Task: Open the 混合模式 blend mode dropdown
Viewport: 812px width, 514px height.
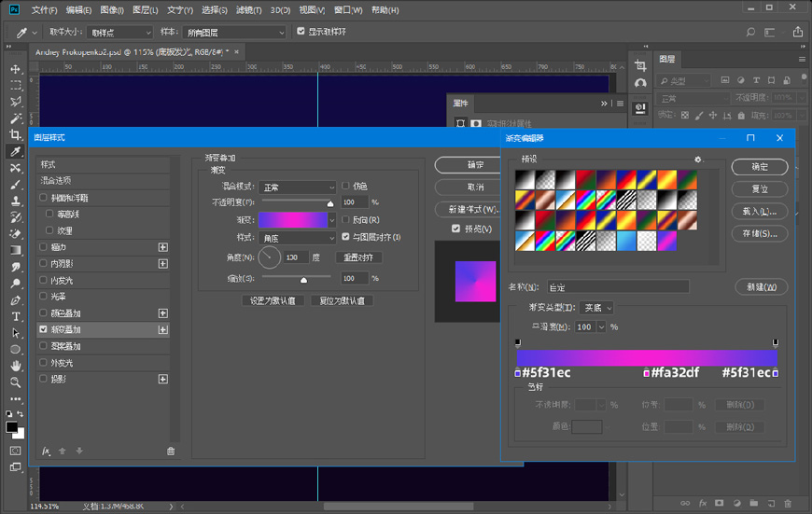Action: tap(298, 187)
